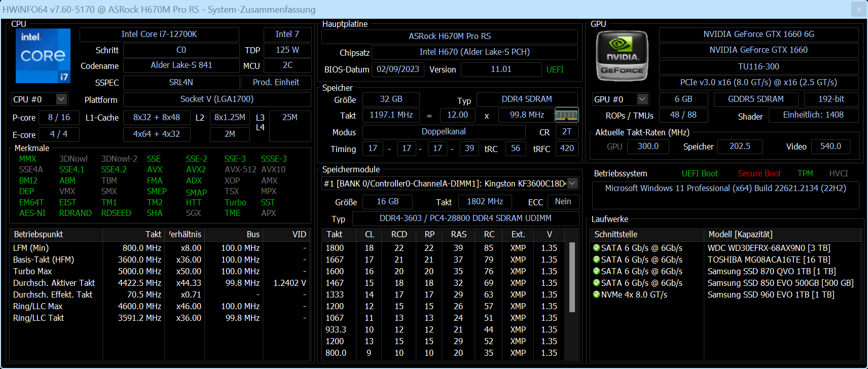Click the green status icon for WDC WD30EFRX drive

[597, 248]
